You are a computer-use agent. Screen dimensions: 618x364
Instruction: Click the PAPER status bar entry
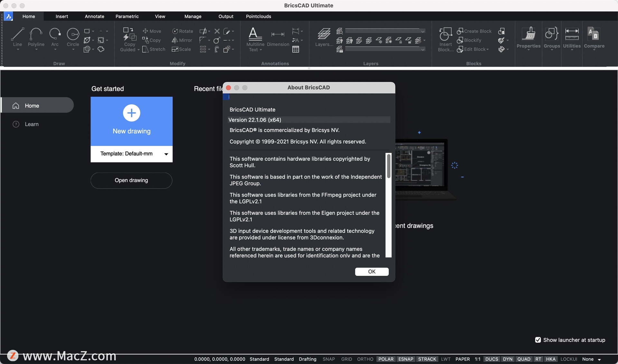(x=463, y=359)
